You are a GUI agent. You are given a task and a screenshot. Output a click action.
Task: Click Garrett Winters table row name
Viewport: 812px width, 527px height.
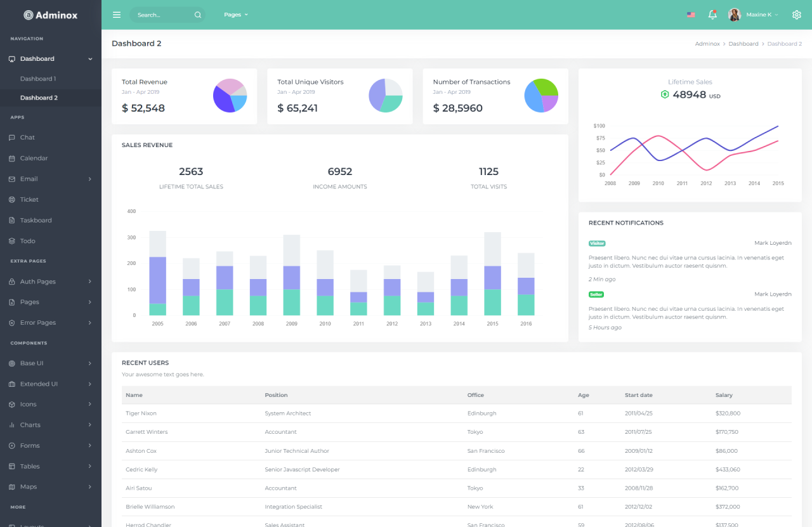pyautogui.click(x=147, y=432)
